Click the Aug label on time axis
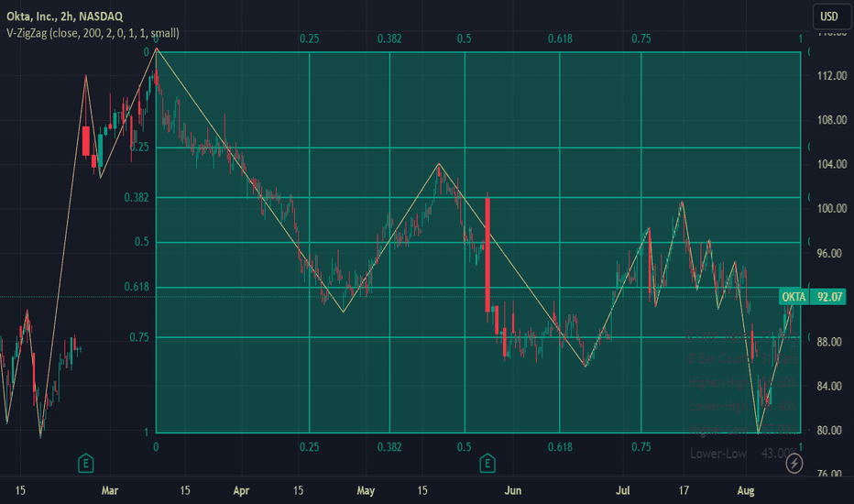854x504 pixels. [746, 490]
